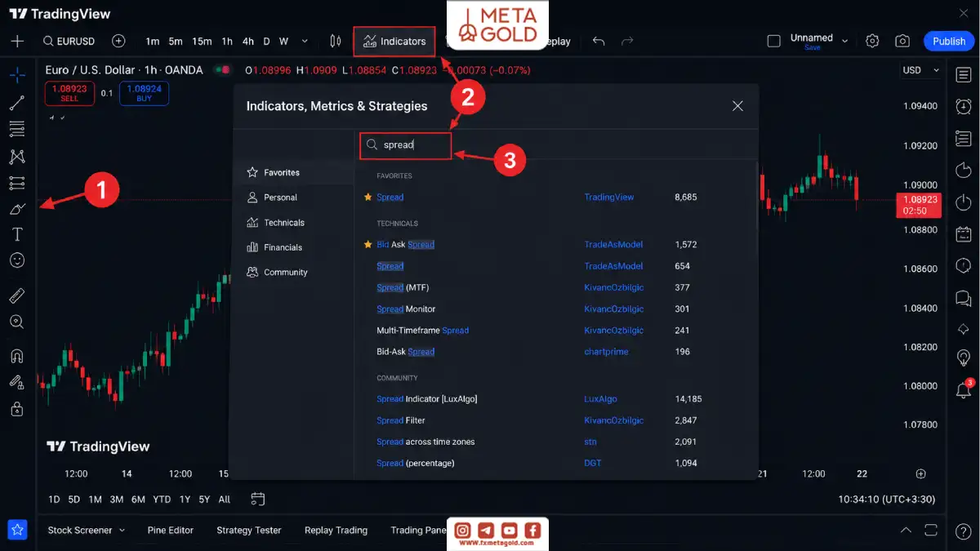
Task: Toggle stay in drawing mode
Action: 17,382
